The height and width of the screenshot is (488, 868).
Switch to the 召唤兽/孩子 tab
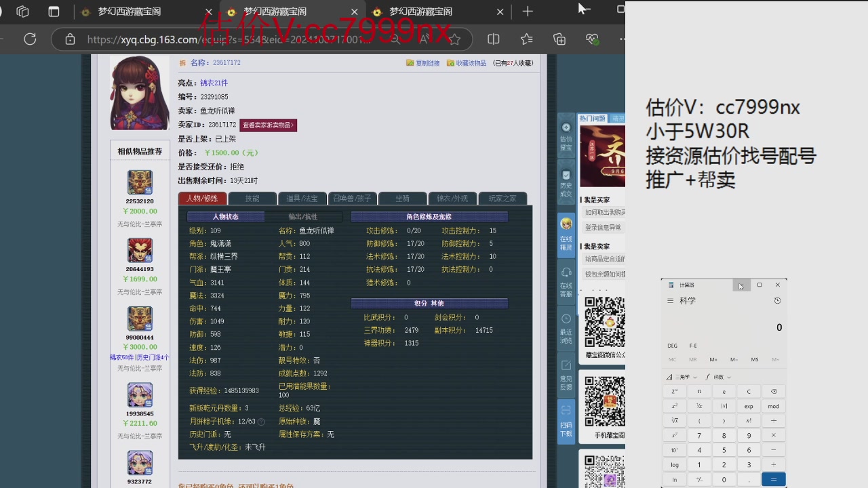click(353, 199)
